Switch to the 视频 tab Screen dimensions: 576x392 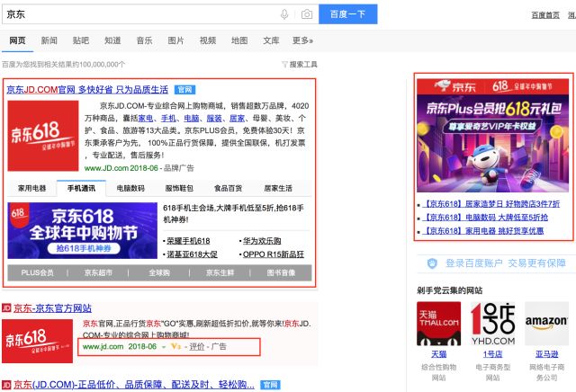tap(208, 40)
